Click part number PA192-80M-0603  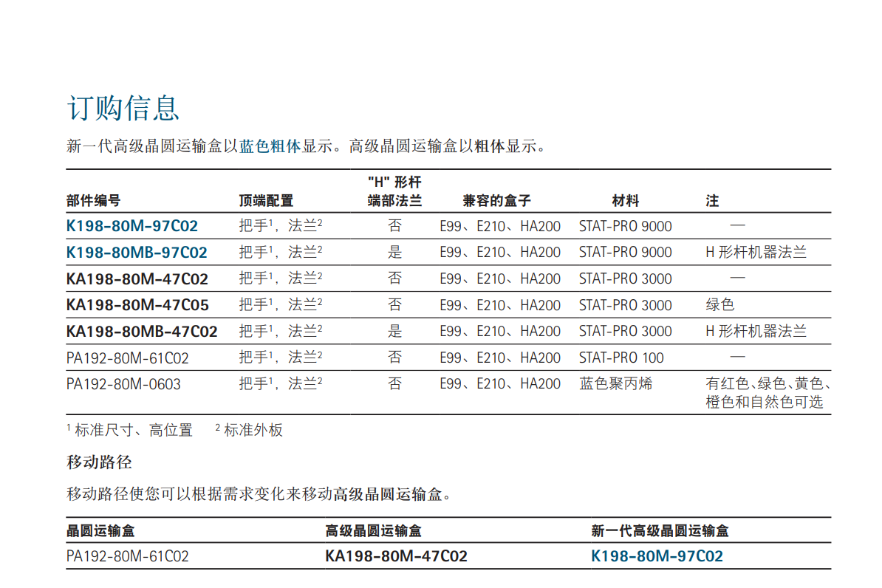click(x=123, y=384)
